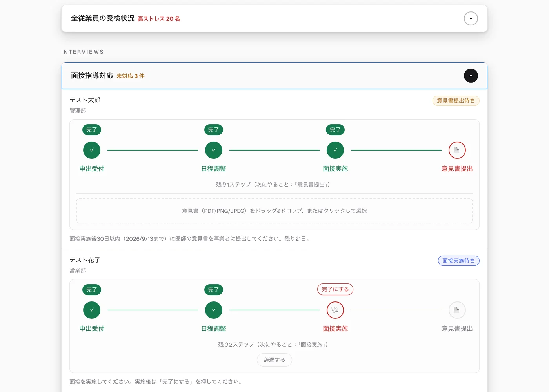
Task: Click テスト太郎's 意見書提出 document icon
Action: (x=457, y=150)
